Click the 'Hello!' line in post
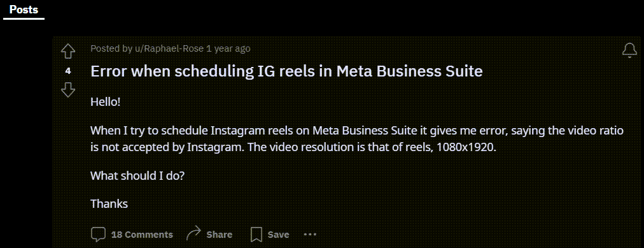 click(x=106, y=101)
